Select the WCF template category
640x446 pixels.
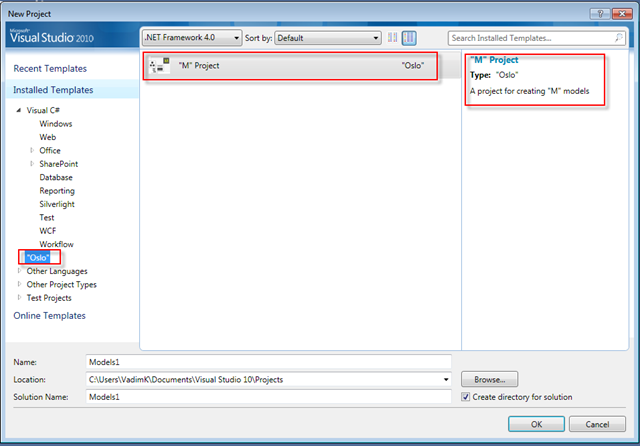(x=48, y=231)
